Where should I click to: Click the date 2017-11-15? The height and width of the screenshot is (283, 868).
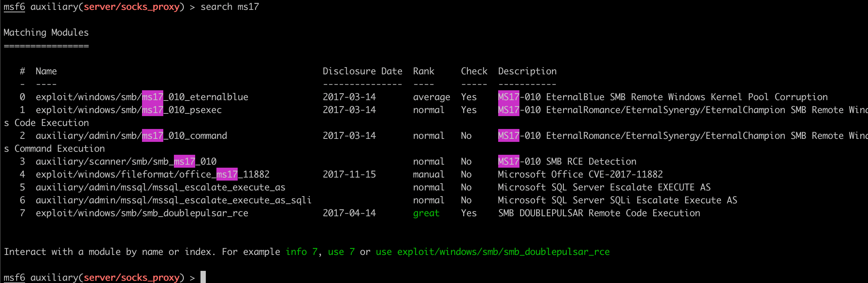click(349, 175)
